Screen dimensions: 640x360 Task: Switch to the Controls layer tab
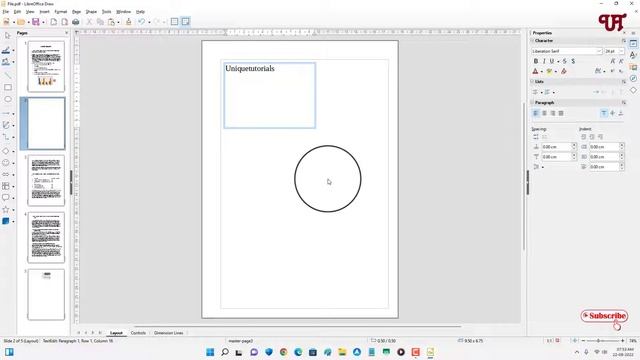[x=138, y=333]
